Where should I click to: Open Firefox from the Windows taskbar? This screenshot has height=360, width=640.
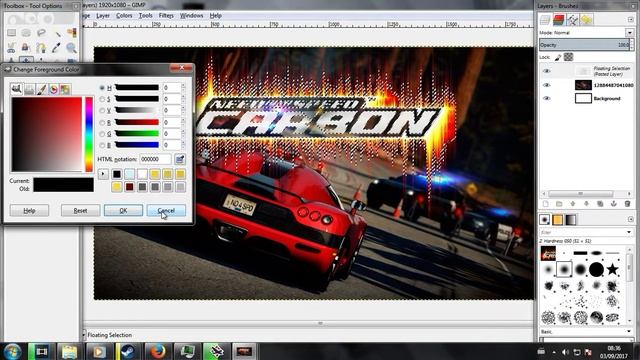click(157, 351)
